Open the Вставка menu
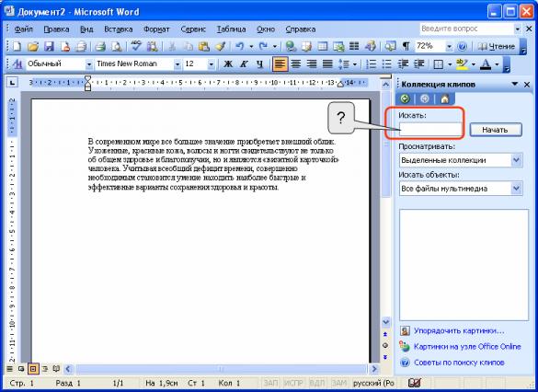 click(x=119, y=29)
